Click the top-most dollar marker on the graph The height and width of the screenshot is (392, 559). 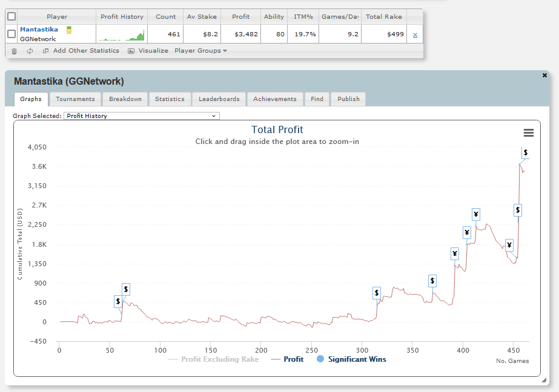click(x=525, y=152)
